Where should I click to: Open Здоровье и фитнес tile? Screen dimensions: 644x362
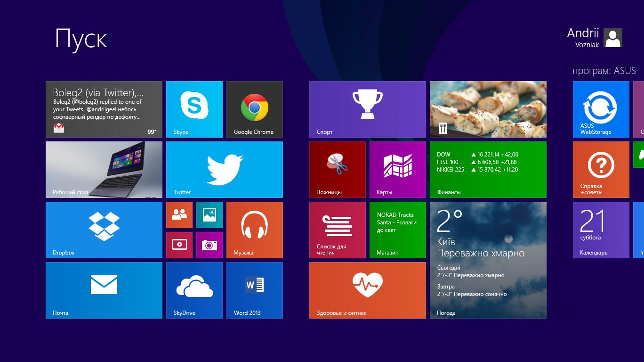click(368, 290)
